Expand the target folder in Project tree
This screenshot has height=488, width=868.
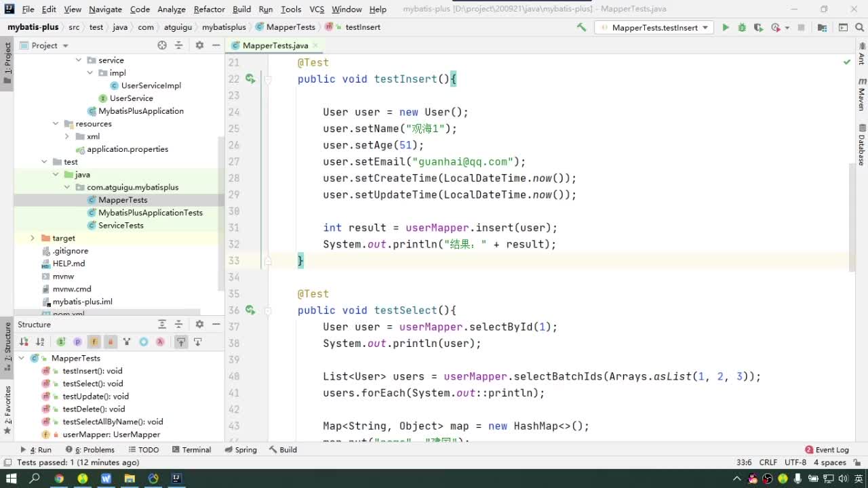tap(33, 238)
